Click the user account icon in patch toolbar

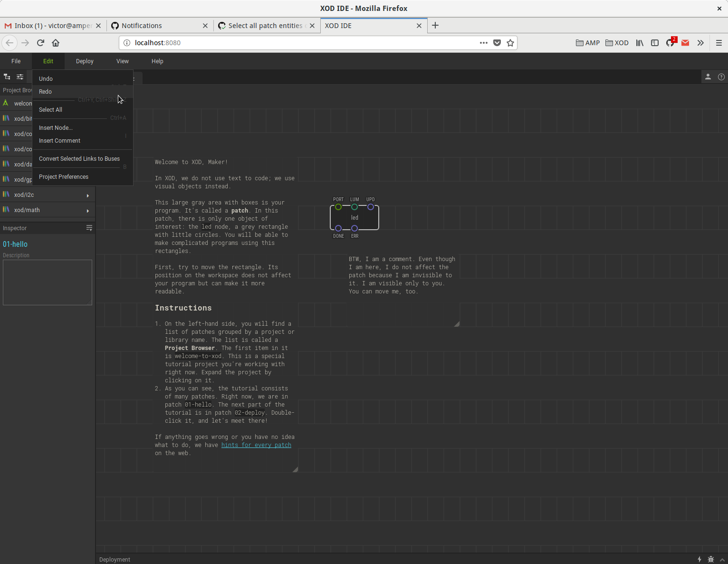pyautogui.click(x=708, y=77)
